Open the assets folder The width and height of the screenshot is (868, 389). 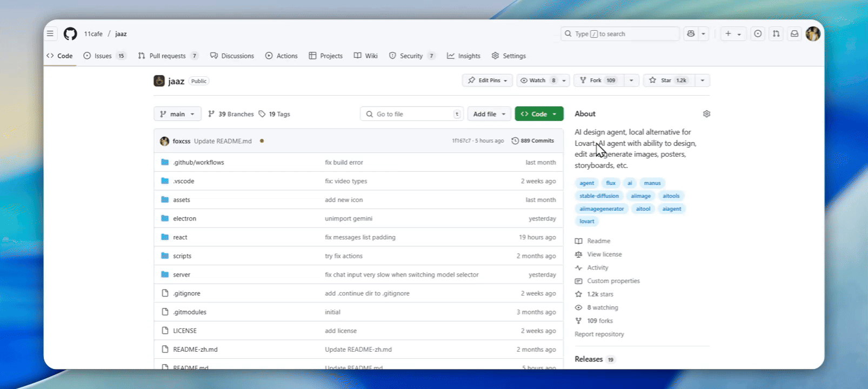coord(182,200)
